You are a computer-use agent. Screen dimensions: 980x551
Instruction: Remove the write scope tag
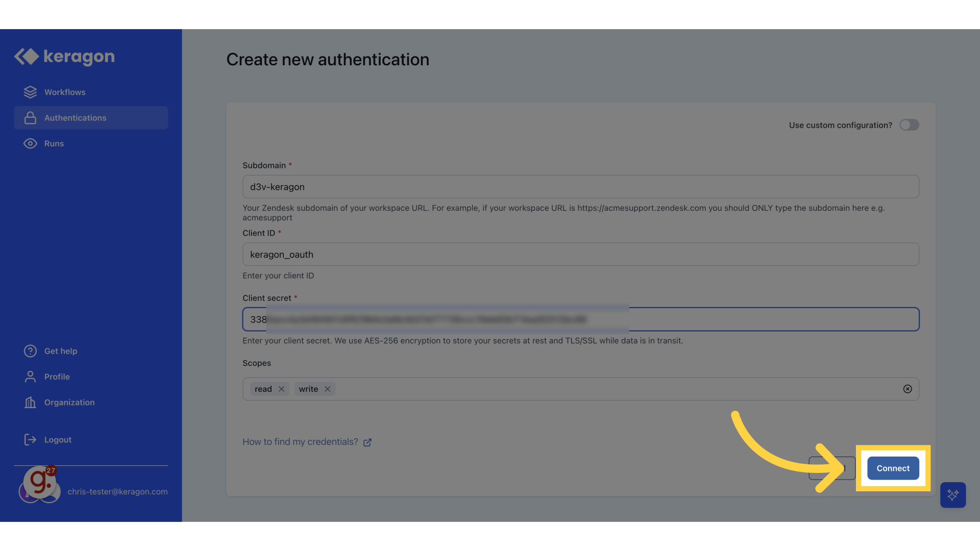328,389
